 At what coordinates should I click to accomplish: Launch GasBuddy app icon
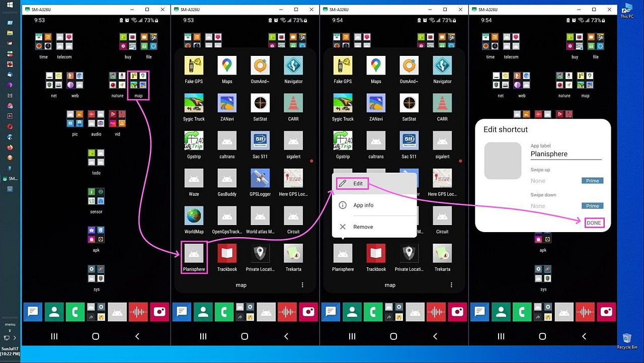point(227,178)
